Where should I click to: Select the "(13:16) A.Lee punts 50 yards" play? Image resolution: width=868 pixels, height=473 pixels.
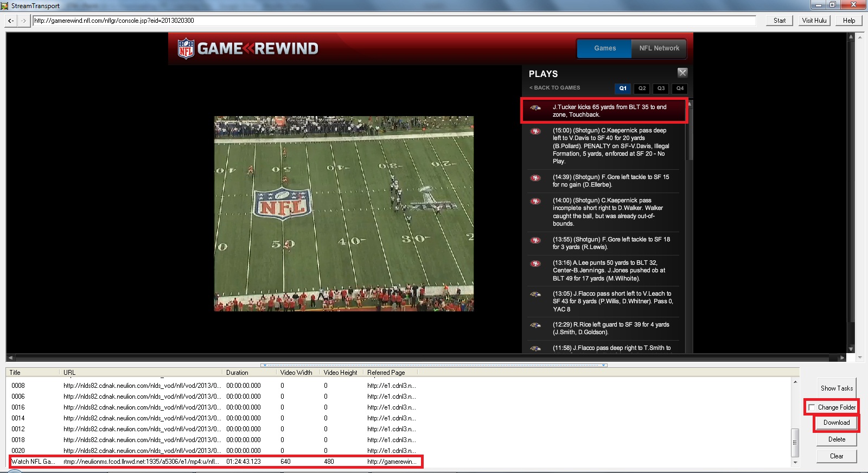[604, 271]
